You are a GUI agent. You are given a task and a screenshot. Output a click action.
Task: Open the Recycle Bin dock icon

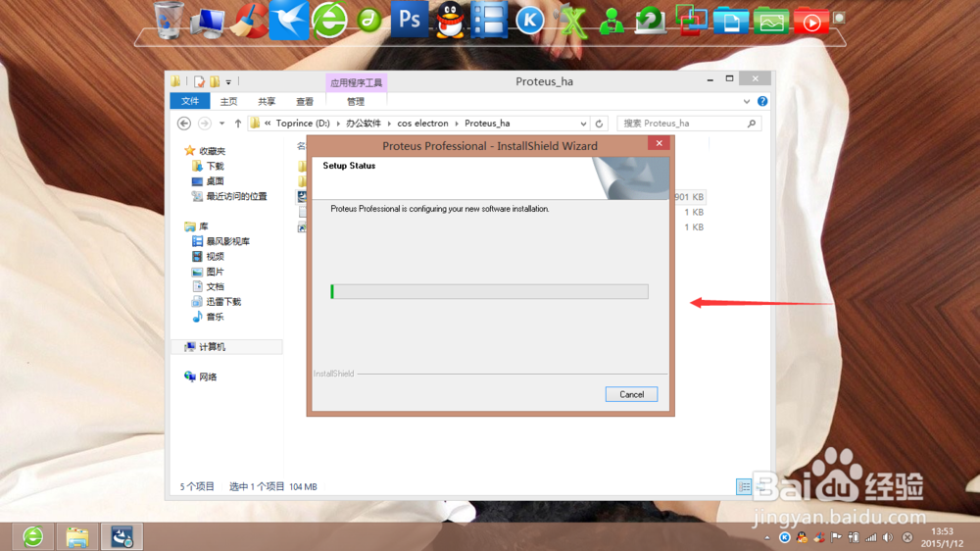pyautogui.click(x=169, y=20)
